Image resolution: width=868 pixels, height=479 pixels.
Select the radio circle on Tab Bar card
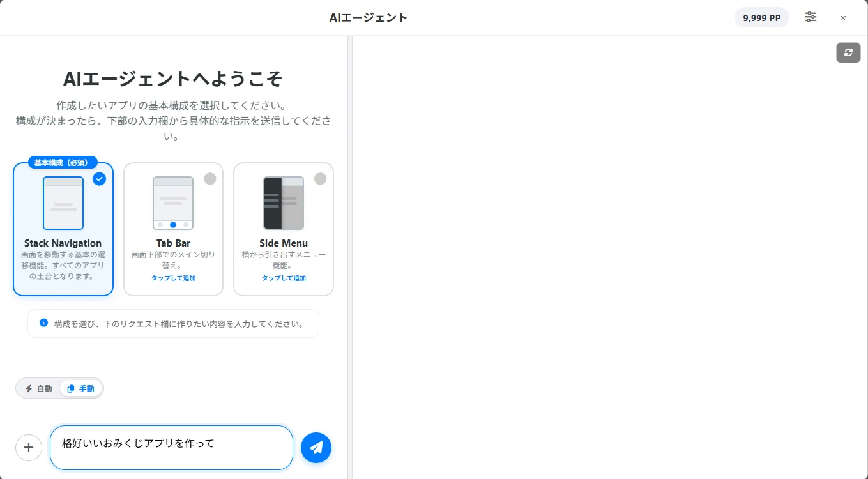210,179
